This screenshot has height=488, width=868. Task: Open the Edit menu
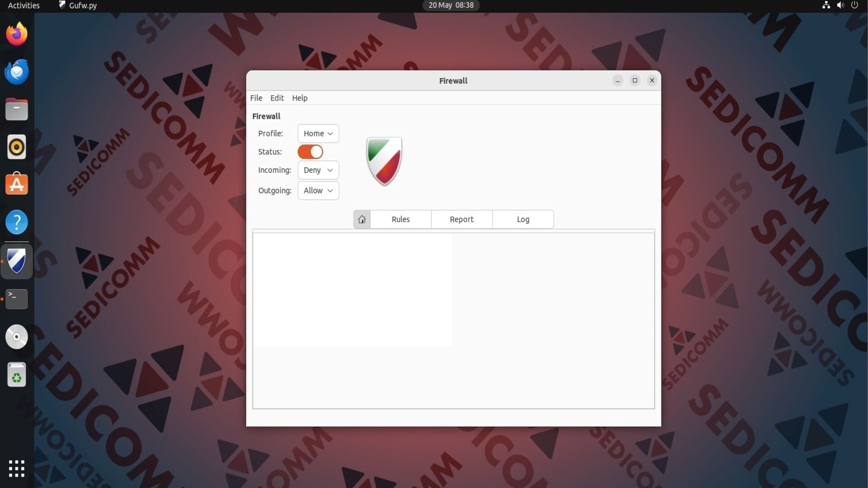277,98
